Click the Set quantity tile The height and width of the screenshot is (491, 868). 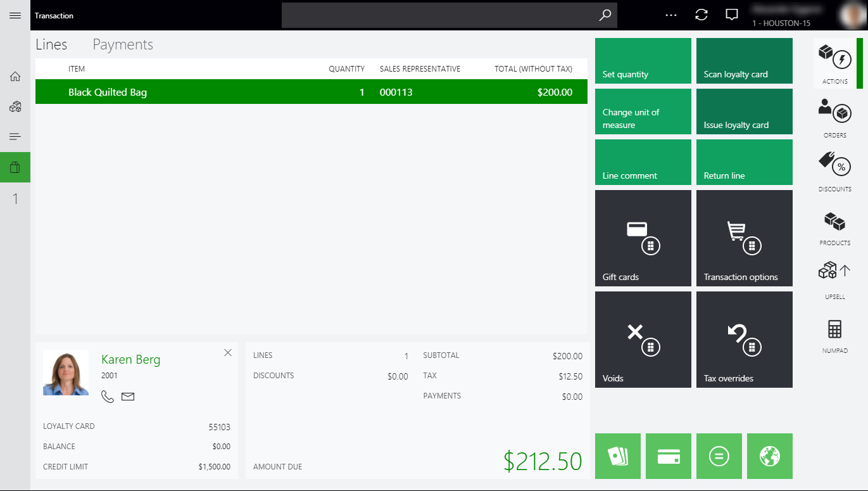pyautogui.click(x=643, y=60)
